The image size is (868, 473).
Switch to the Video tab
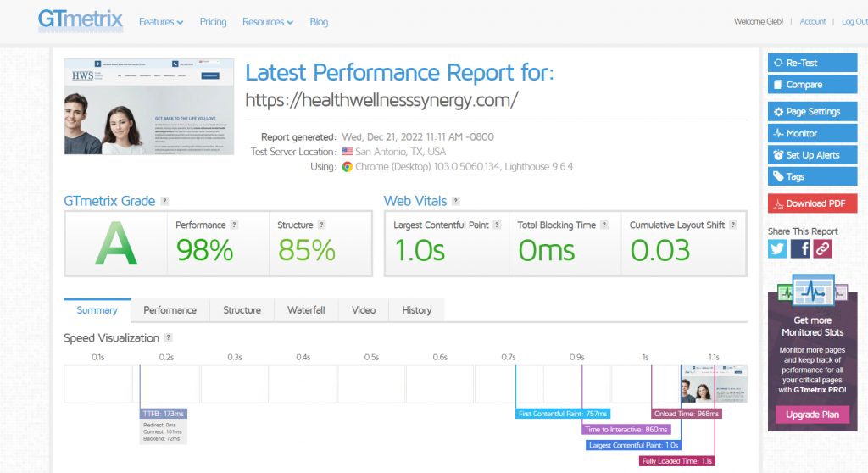tap(364, 310)
